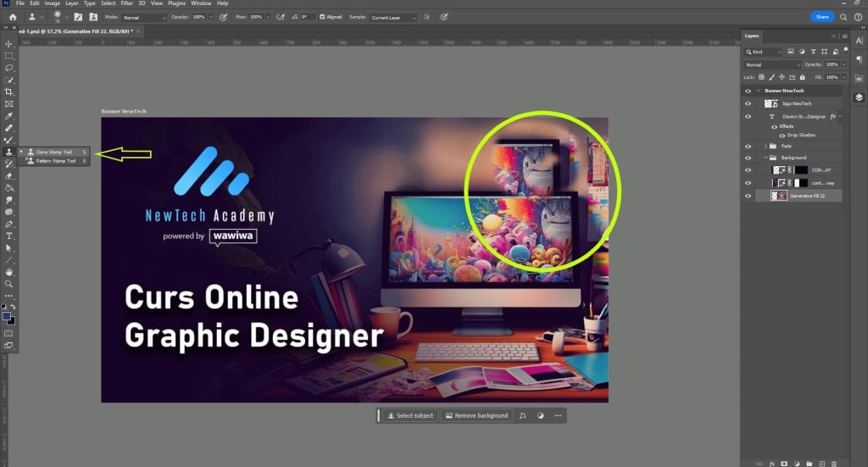Choose Clone Stamp Tool from flyout
868x467 pixels.
click(54, 152)
